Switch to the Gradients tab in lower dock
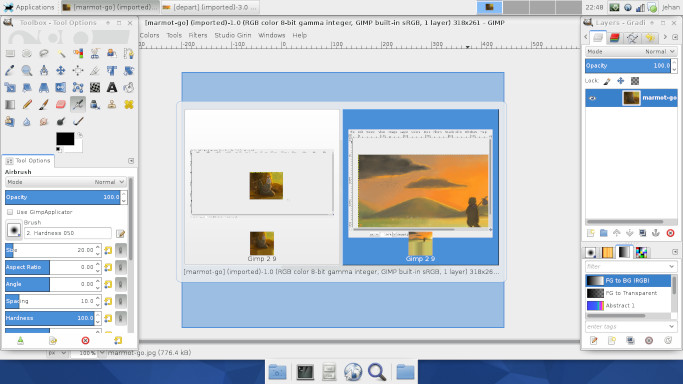The height and width of the screenshot is (384, 683). pos(624,252)
